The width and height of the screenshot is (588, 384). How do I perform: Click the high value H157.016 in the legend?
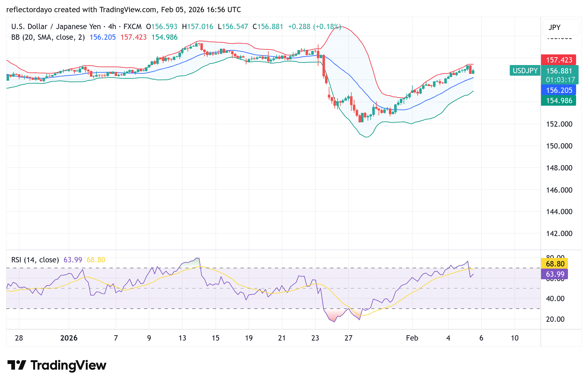click(198, 27)
